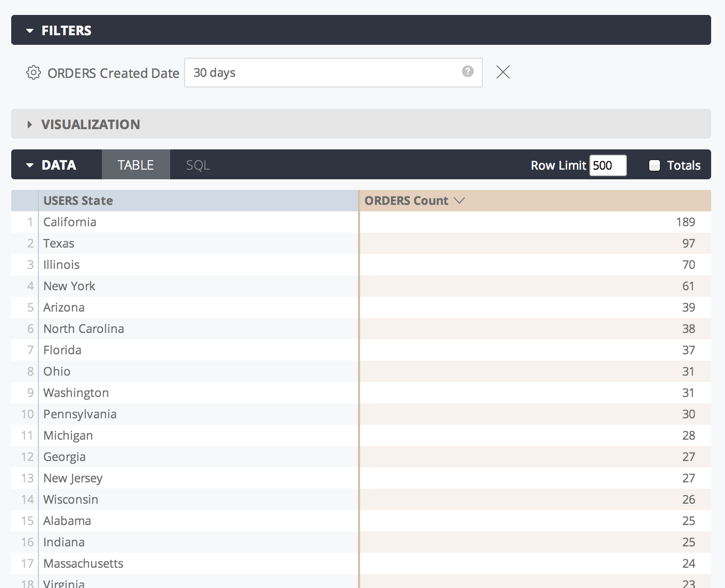This screenshot has width=725, height=588.
Task: Click the order count 189 for California
Action: (x=686, y=222)
